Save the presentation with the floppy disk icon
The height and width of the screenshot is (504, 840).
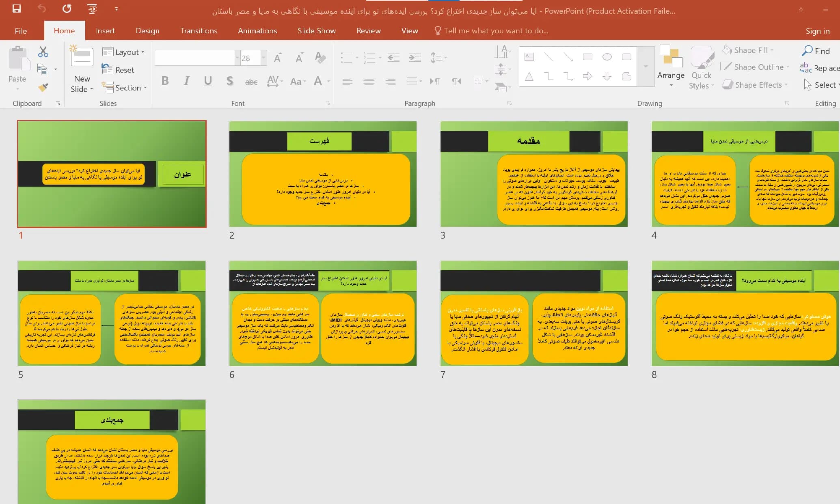coord(16,9)
